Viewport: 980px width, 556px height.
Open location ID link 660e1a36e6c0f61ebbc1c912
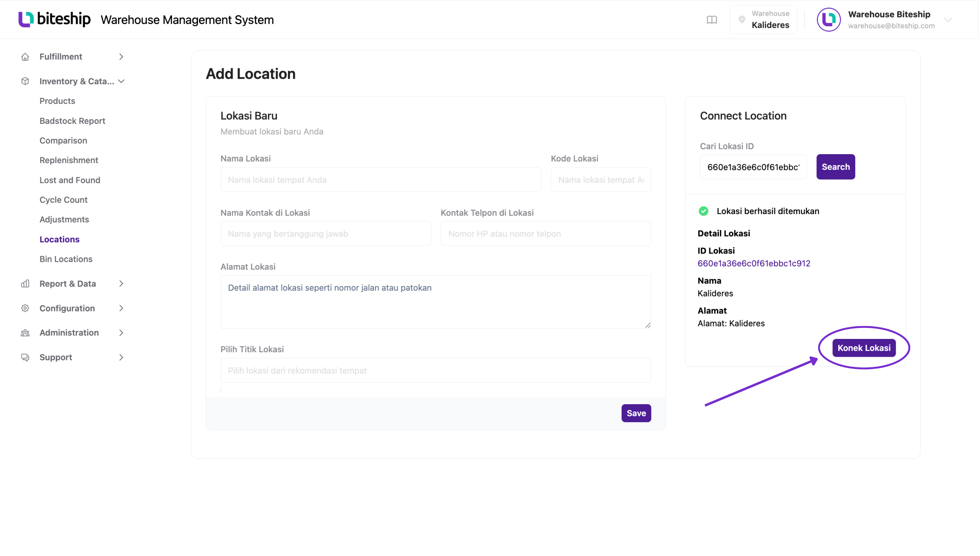click(754, 263)
